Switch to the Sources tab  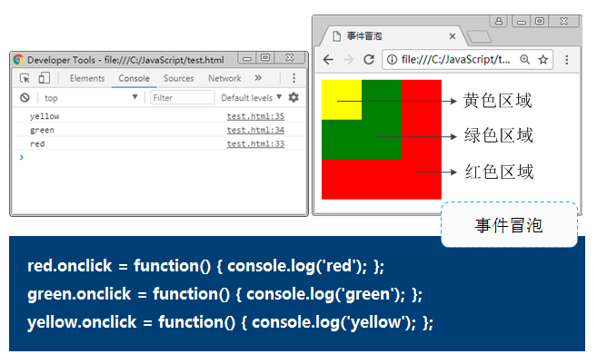coord(178,78)
